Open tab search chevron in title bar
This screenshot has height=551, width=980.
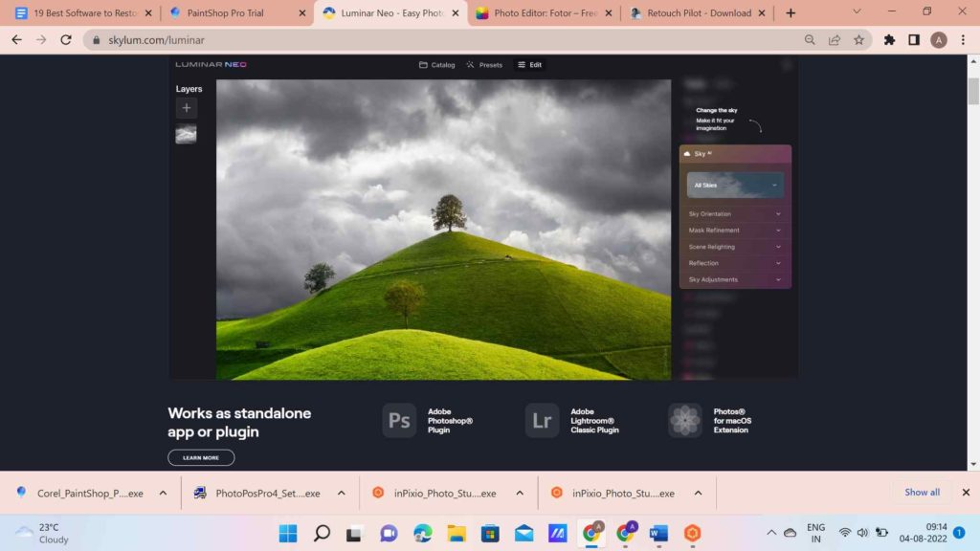pyautogui.click(x=857, y=11)
